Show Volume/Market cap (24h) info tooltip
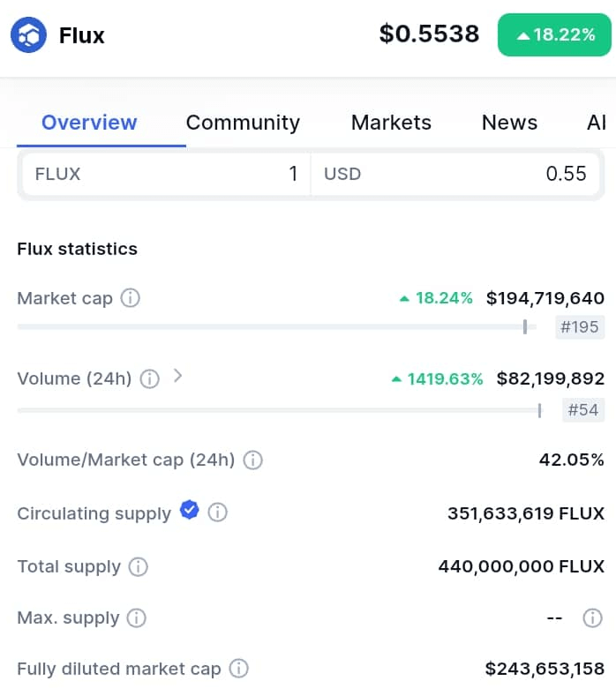The image size is (616, 696). click(x=252, y=460)
